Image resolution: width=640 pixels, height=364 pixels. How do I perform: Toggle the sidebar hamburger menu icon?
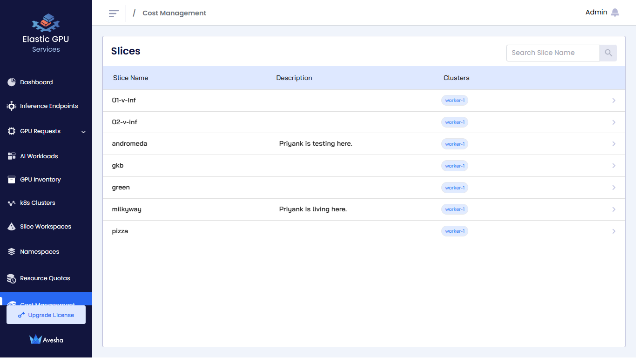(x=114, y=13)
